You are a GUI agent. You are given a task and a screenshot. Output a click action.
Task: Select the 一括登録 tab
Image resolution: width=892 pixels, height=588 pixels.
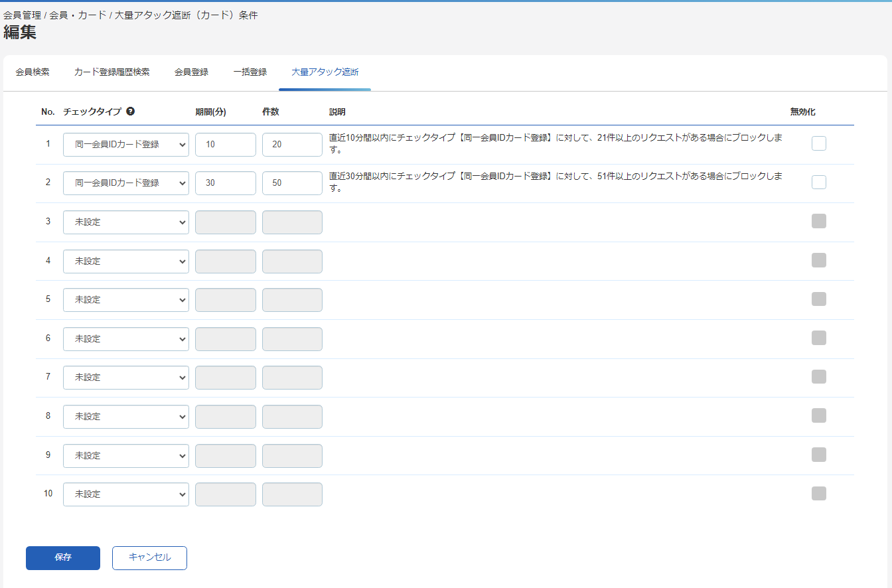tap(250, 72)
